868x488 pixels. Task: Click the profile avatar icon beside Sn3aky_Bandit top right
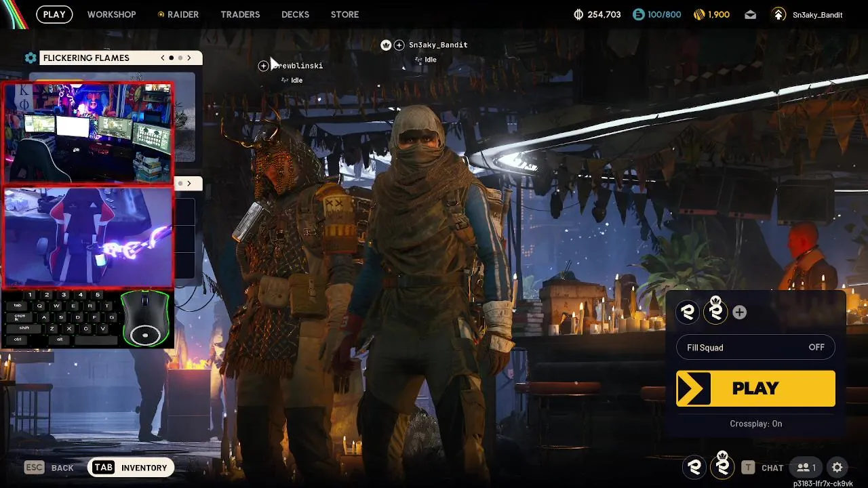(779, 14)
